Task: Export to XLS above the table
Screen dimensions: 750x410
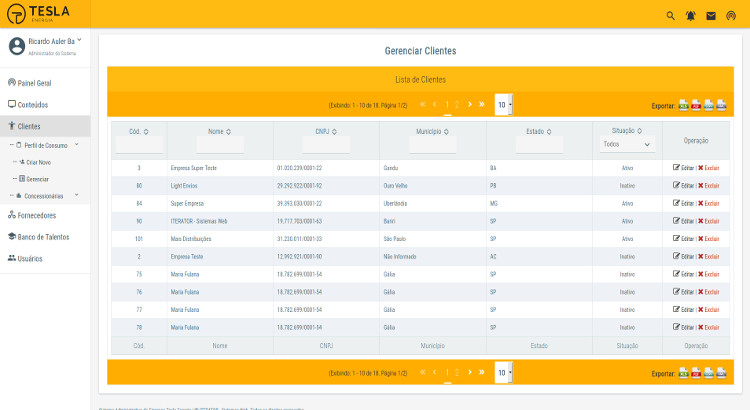Action: (684, 105)
